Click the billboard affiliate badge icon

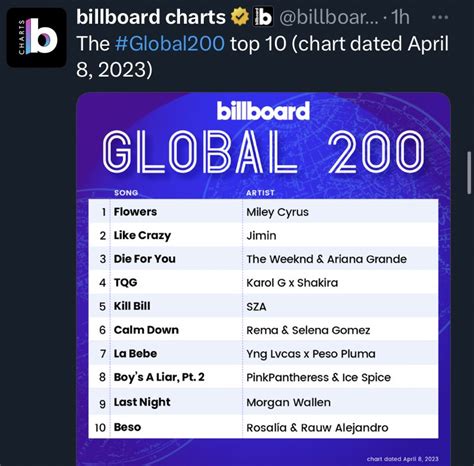coord(263,17)
